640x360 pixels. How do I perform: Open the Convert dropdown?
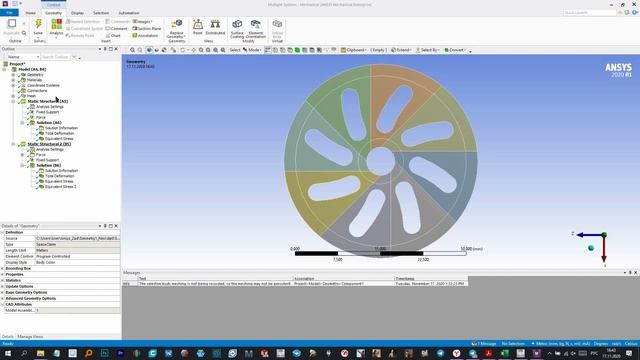click(x=455, y=50)
